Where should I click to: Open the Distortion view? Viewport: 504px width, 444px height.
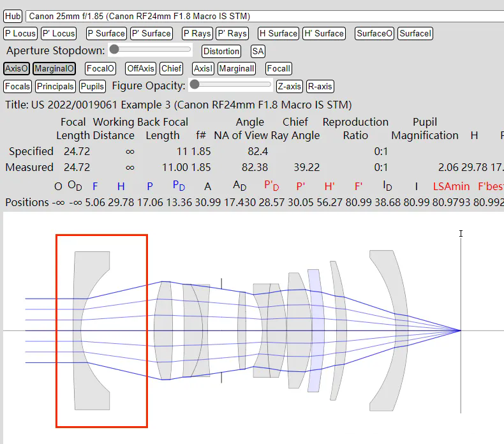coord(221,51)
